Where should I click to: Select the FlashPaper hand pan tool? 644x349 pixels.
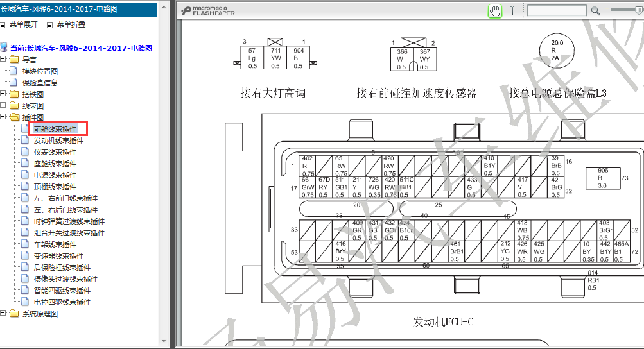495,11
